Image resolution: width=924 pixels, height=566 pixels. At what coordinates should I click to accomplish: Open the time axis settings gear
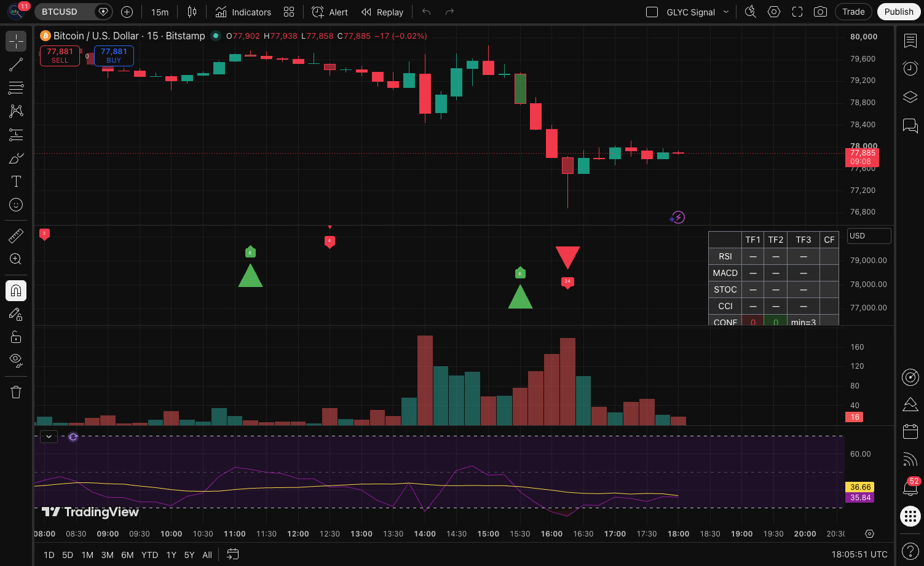(x=869, y=533)
